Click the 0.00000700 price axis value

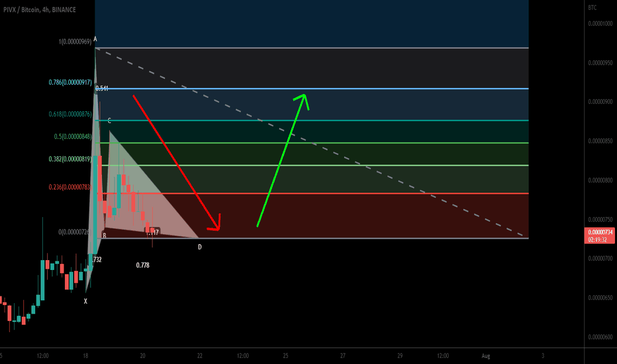pos(600,259)
